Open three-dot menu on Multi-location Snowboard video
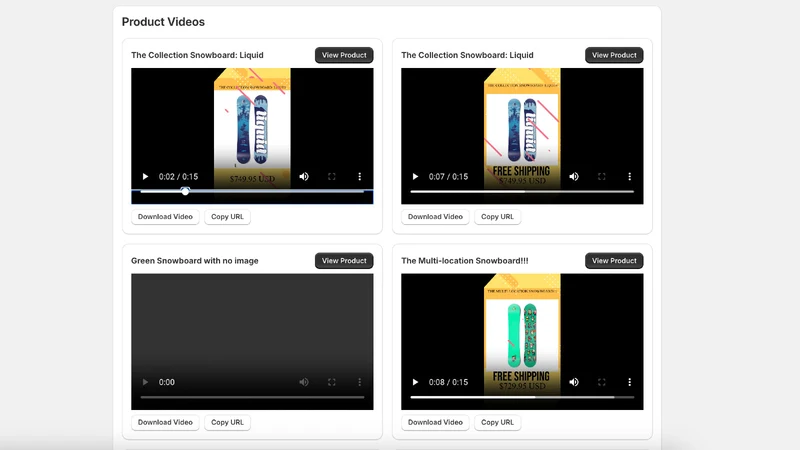The height and width of the screenshot is (450, 800). [630, 382]
